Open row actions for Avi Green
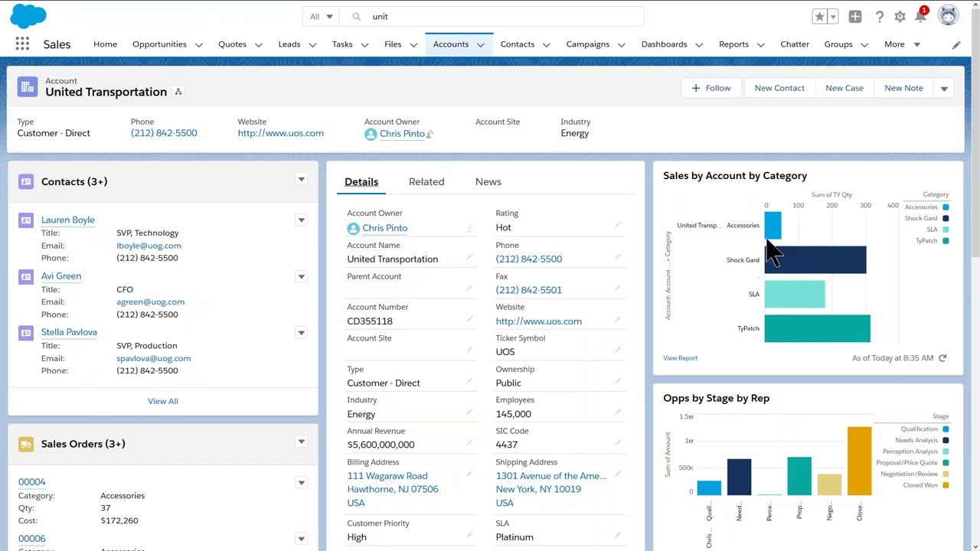 [x=301, y=276]
